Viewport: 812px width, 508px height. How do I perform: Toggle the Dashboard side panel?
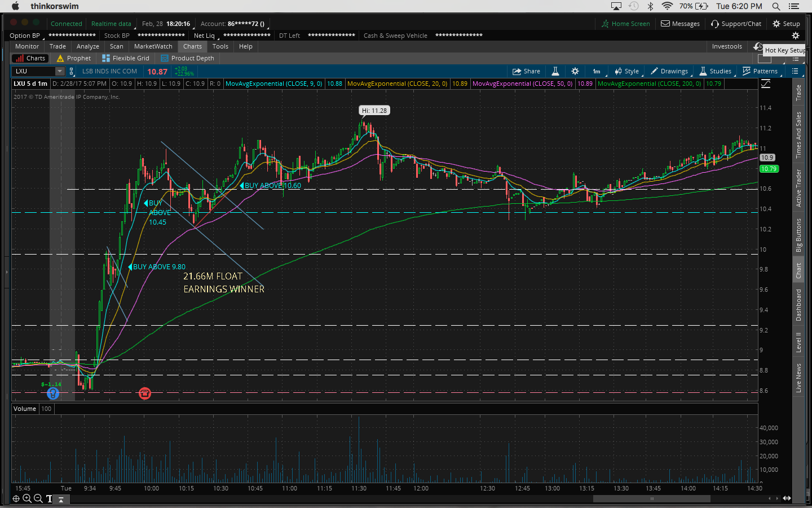(798, 305)
